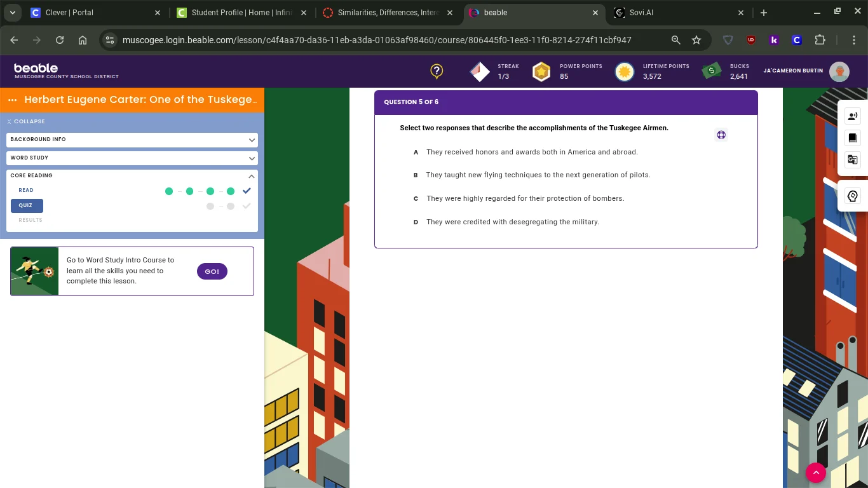Image resolution: width=868 pixels, height=488 pixels.
Task: Click the fourth green READ progress dot
Action: point(231,191)
